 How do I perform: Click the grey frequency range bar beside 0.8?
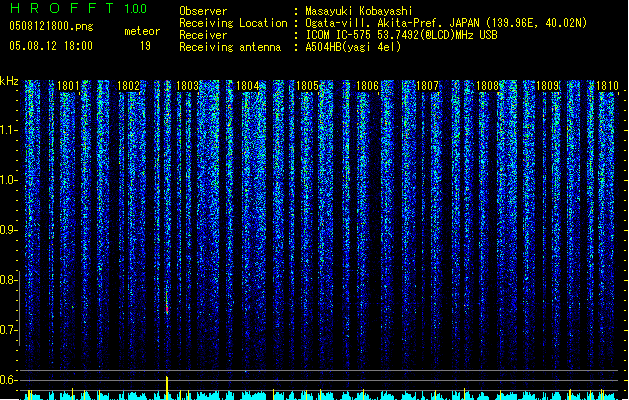[x=19, y=309]
